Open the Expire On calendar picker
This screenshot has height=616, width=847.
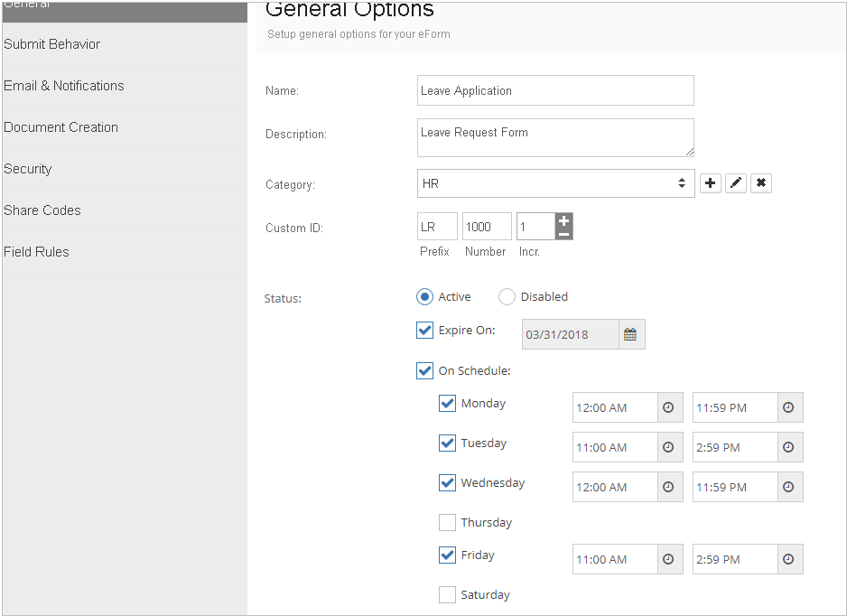(x=631, y=334)
